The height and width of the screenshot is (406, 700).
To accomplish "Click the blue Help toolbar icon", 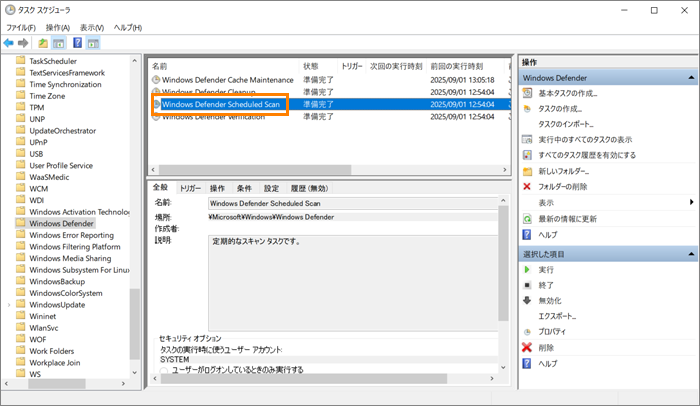I will pos(78,43).
